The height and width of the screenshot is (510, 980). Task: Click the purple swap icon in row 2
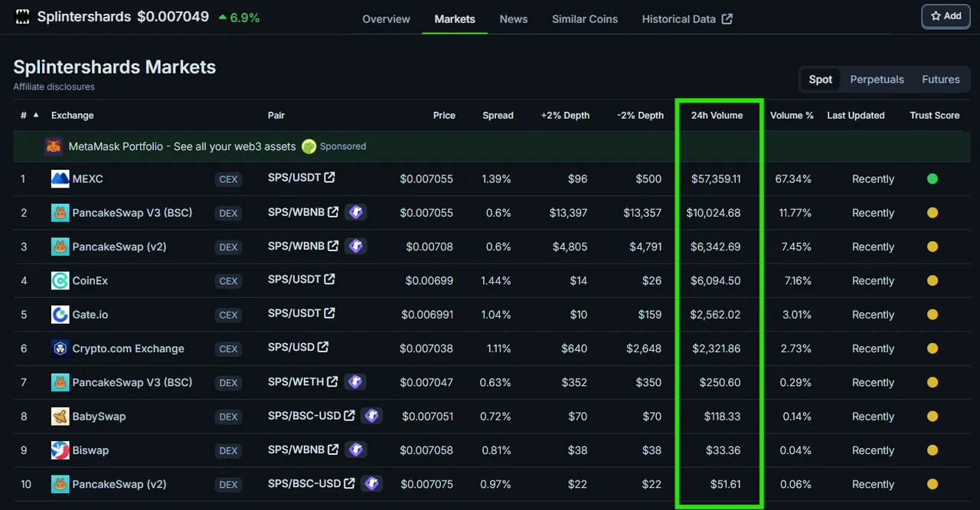point(355,212)
